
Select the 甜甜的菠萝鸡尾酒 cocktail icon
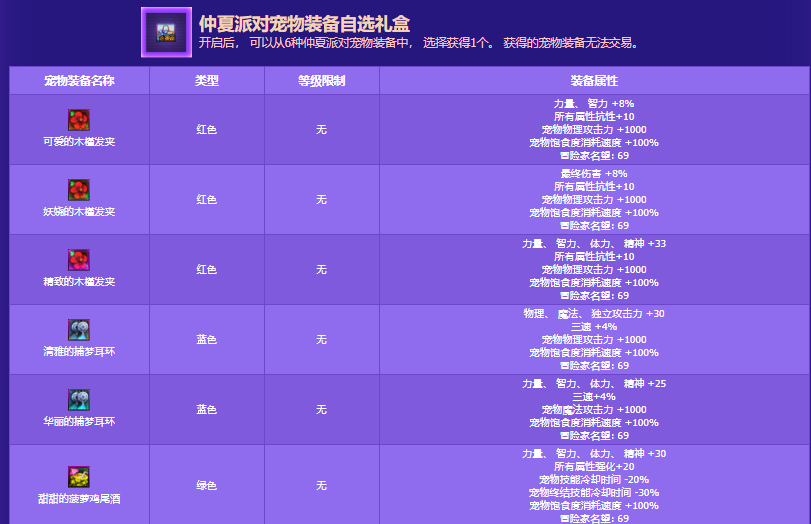coord(79,476)
